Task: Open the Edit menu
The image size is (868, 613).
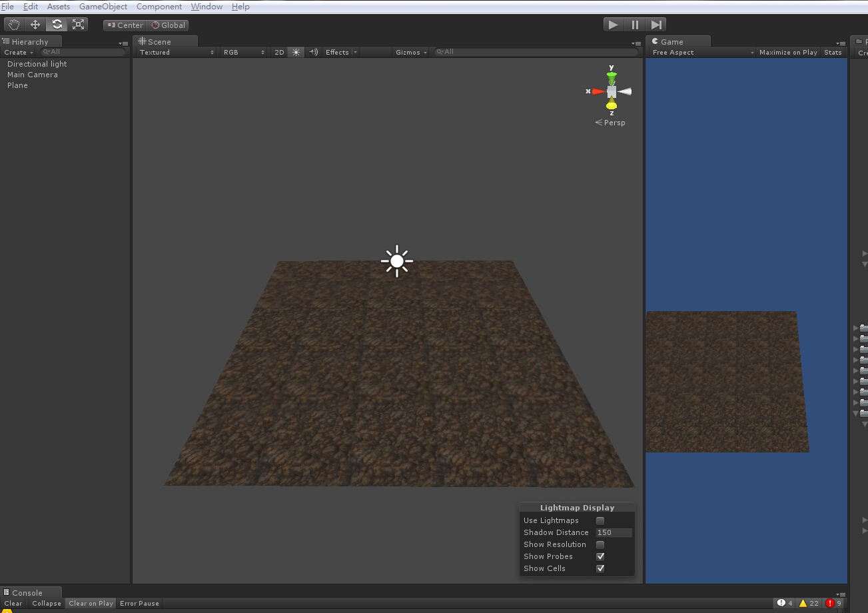Action: 31,7
